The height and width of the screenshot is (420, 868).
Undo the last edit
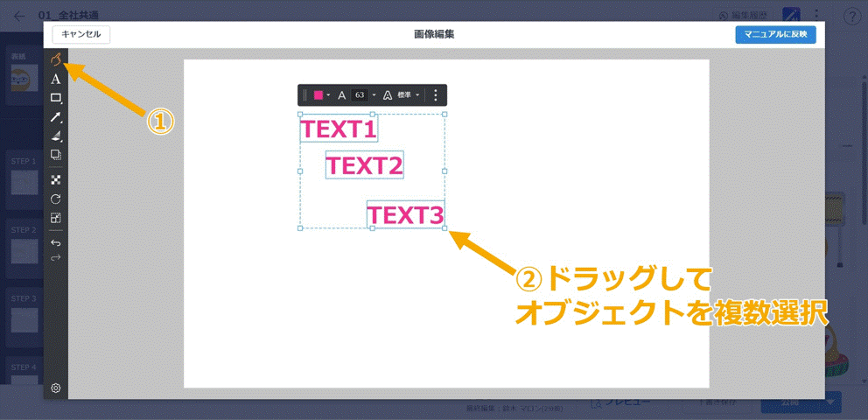click(x=55, y=243)
